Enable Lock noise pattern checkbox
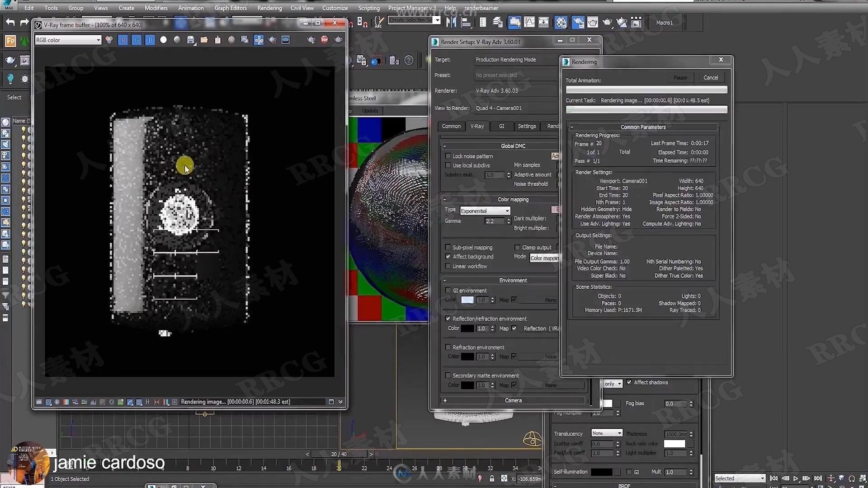The height and width of the screenshot is (488, 868). pyautogui.click(x=448, y=156)
